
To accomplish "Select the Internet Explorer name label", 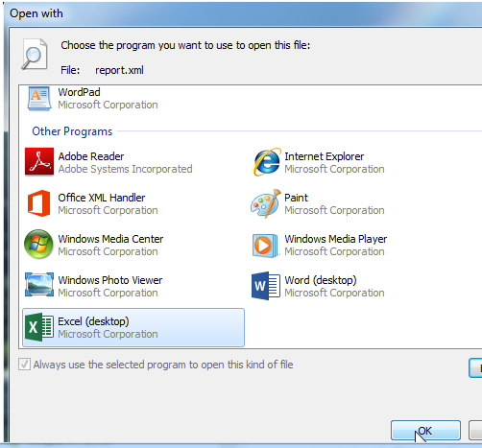I will coord(325,156).
